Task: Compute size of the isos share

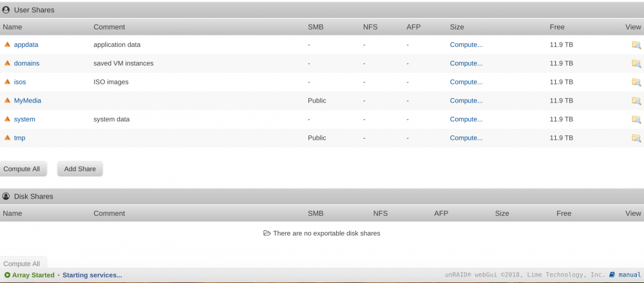Action: (466, 82)
